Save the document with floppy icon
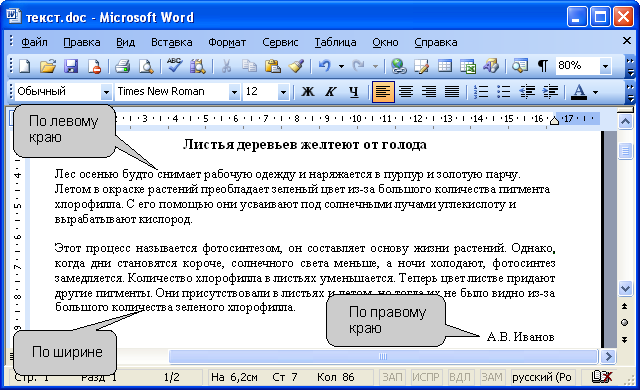 (x=71, y=66)
